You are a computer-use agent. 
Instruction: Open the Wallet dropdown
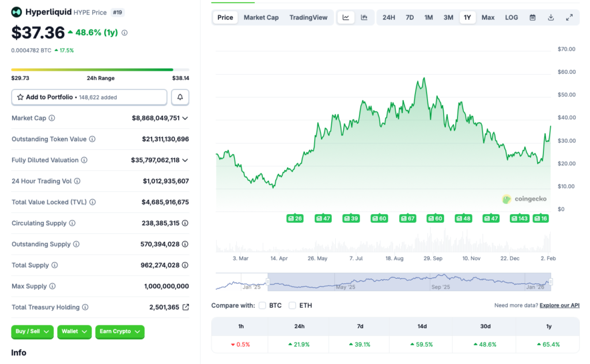[74, 332]
